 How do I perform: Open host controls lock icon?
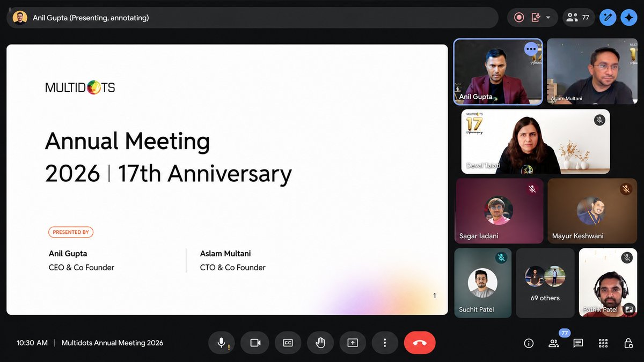[628, 343]
